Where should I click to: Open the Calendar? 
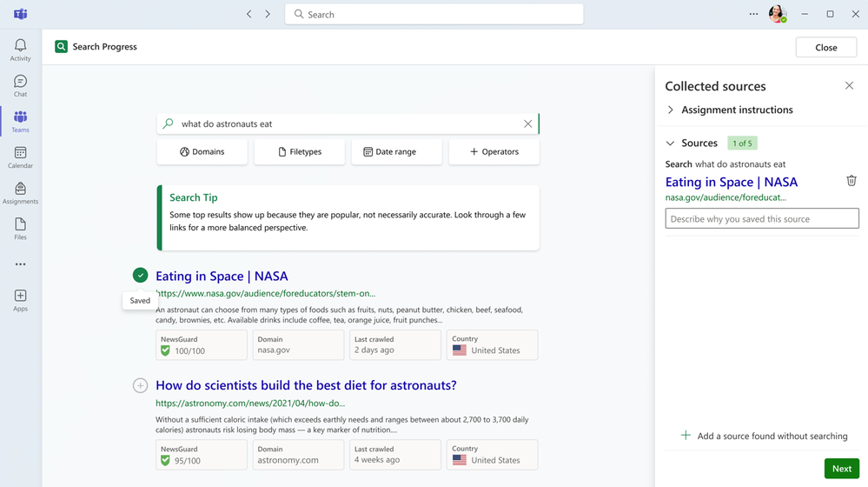21,157
